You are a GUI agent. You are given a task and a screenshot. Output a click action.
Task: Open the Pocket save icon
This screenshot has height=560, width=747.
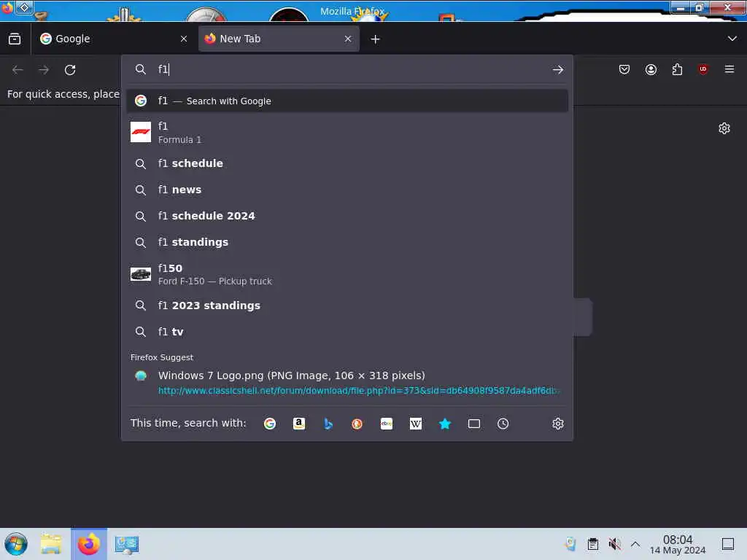(x=624, y=69)
